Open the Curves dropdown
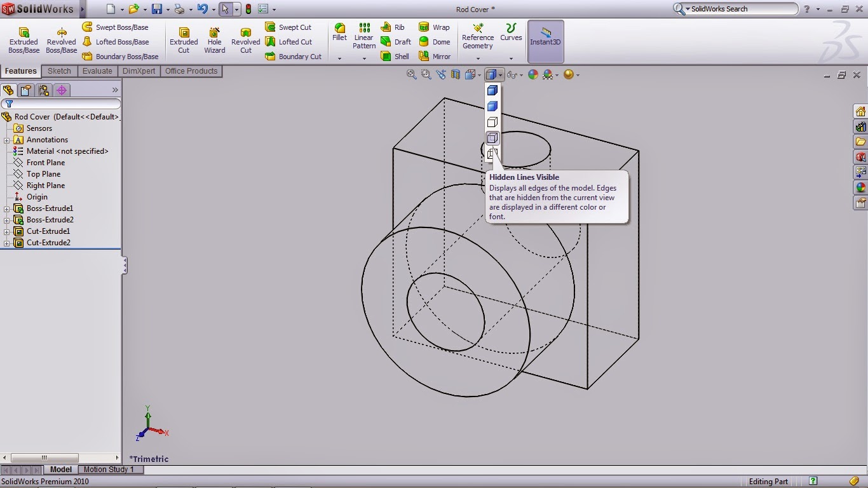 point(511,58)
